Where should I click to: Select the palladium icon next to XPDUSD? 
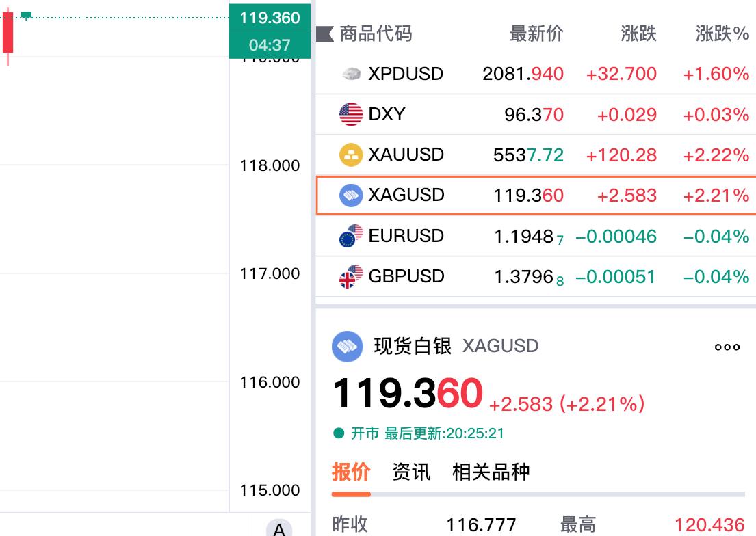pyautogui.click(x=351, y=73)
